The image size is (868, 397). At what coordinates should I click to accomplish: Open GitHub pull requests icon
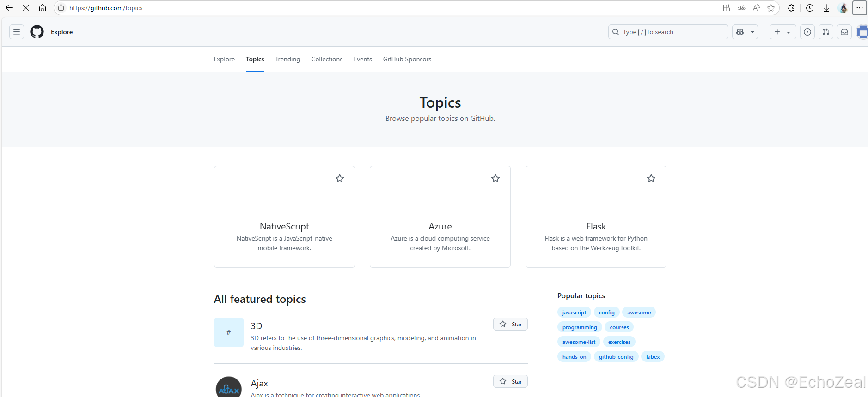[826, 32]
